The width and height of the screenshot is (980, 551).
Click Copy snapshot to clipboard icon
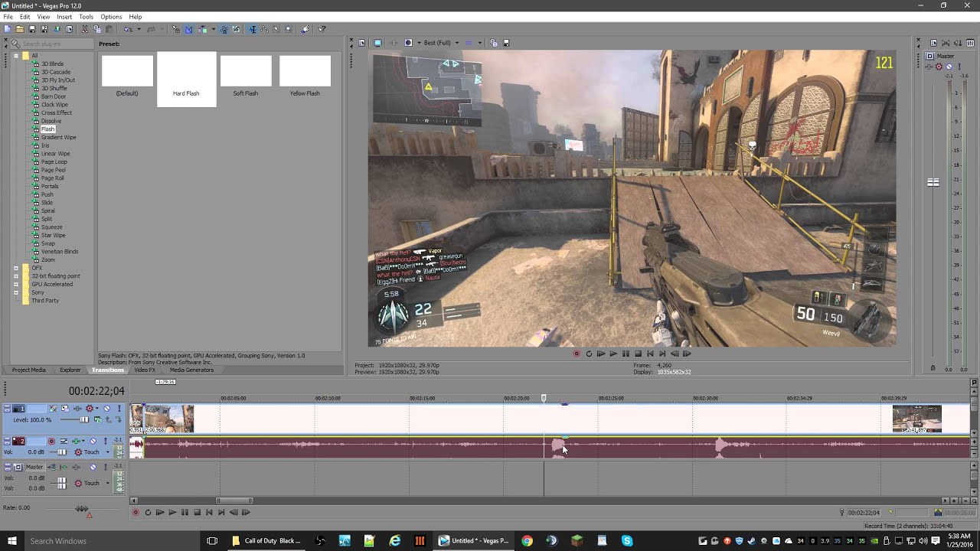point(493,43)
